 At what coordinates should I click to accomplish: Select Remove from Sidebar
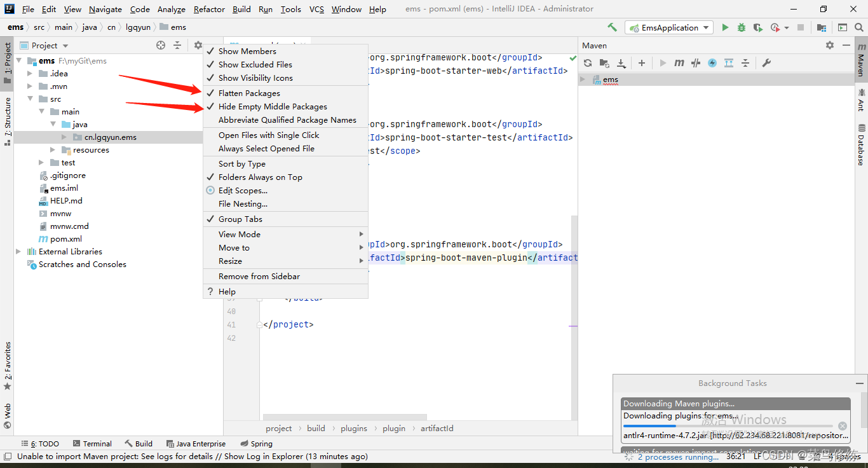point(285,276)
